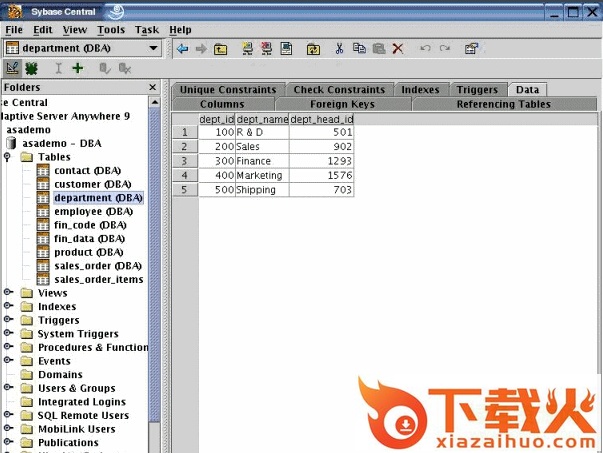The height and width of the screenshot is (453, 603).
Task: Select the Data tab
Action: tap(527, 90)
